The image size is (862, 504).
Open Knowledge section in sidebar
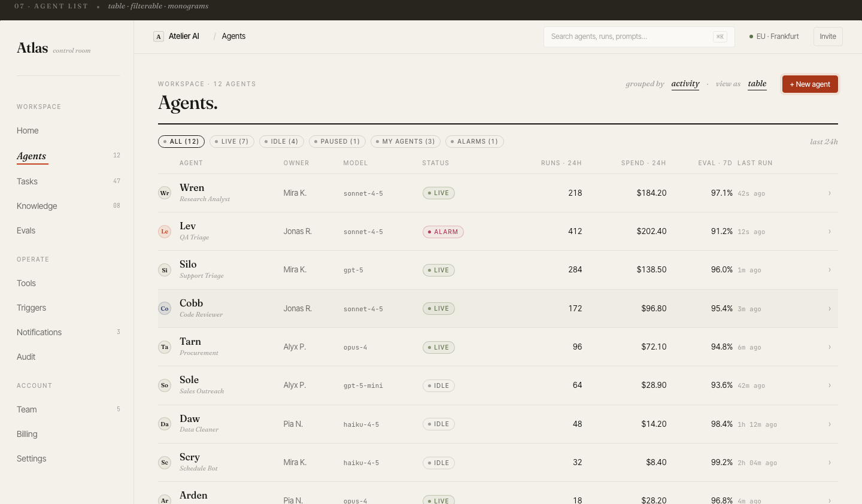pyautogui.click(x=37, y=206)
